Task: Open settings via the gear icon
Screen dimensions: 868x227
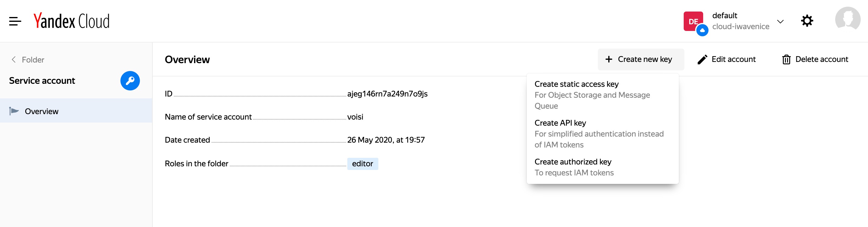Action: [807, 21]
